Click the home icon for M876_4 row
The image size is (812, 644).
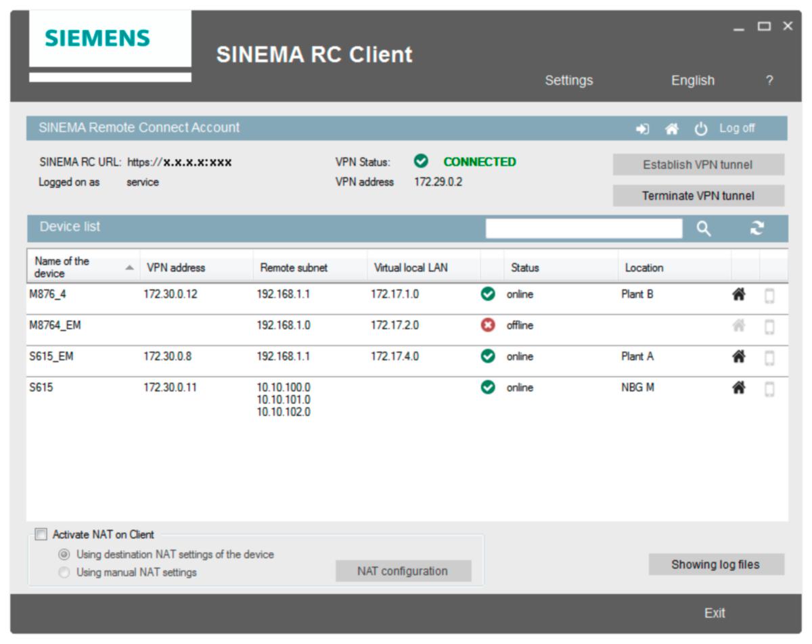[739, 295]
